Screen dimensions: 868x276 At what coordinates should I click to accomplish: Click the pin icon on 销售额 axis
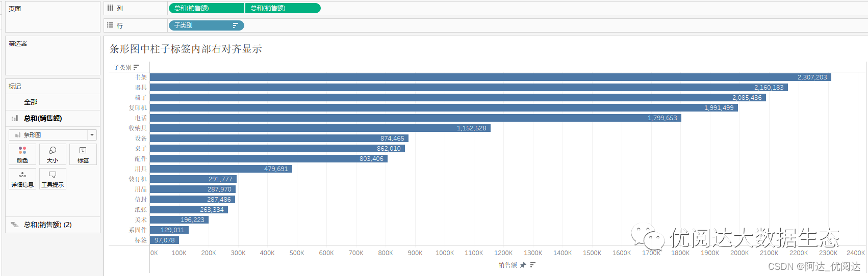point(523,265)
